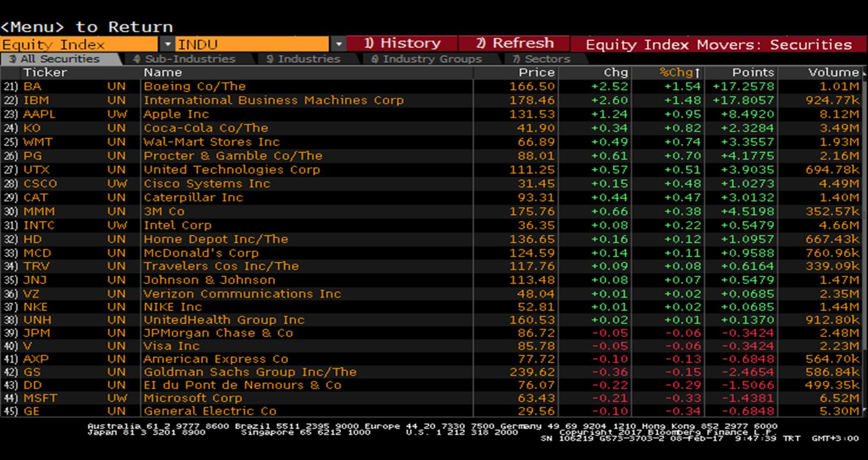This screenshot has height=460, width=868.
Task: Click the vertical scrollbar beside Volume
Action: (x=864, y=241)
